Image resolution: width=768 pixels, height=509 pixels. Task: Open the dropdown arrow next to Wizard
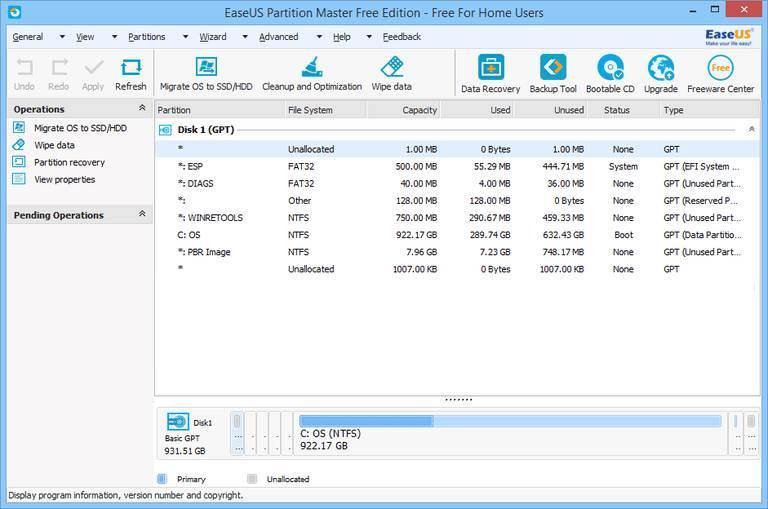coord(245,37)
